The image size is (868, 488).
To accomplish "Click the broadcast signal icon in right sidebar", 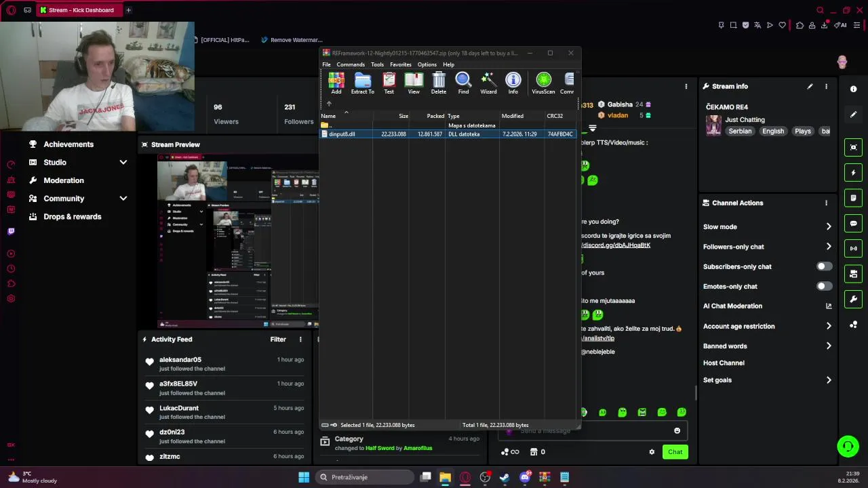I will point(854,248).
